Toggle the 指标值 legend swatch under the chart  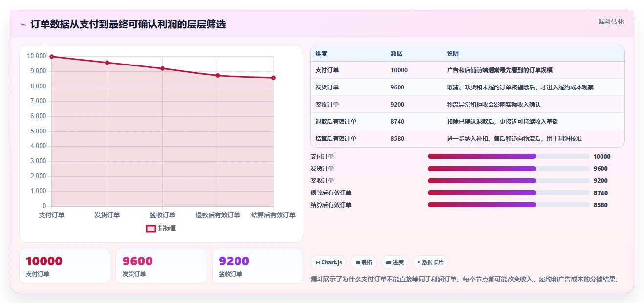pos(151,228)
